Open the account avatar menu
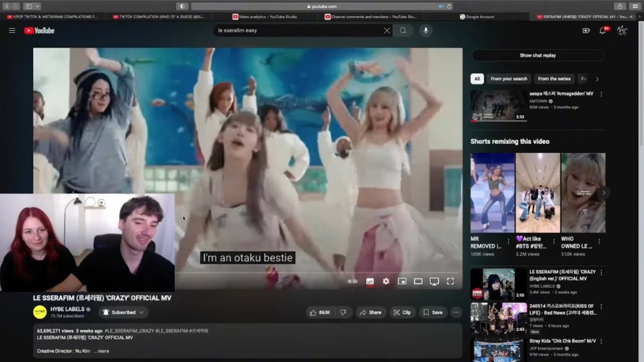644x362 pixels. (622, 31)
